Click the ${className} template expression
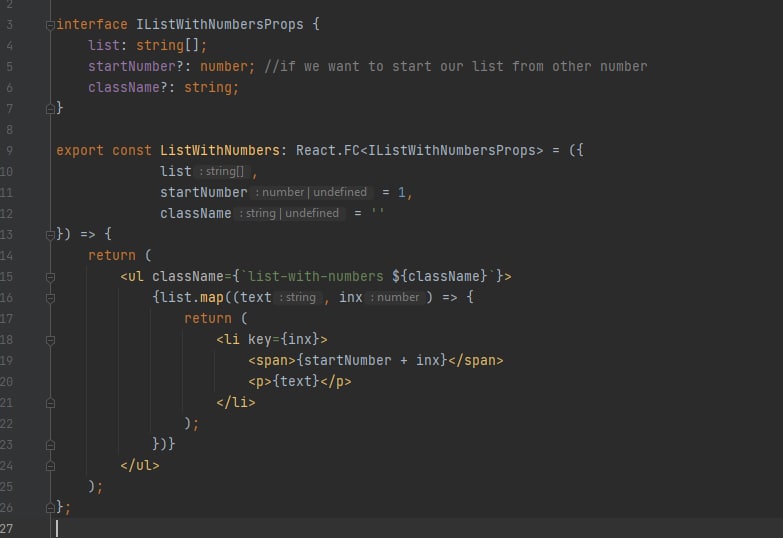The image size is (783, 538). [439, 276]
